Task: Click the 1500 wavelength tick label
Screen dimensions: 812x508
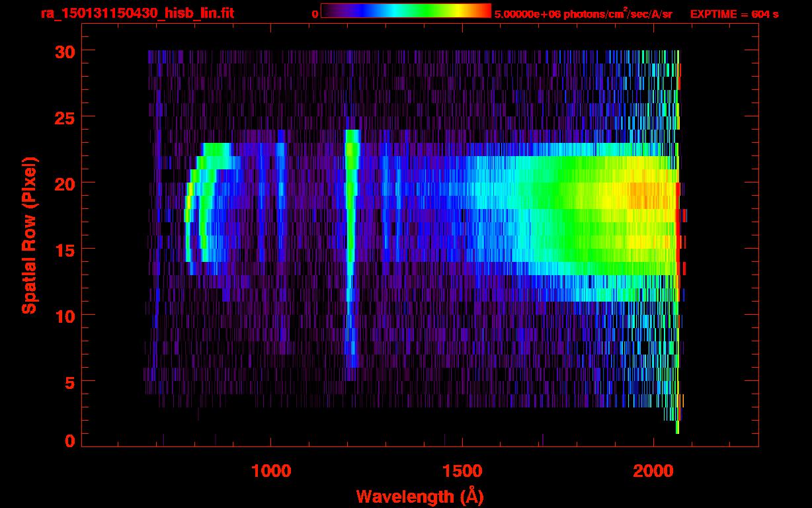Action: (462, 471)
